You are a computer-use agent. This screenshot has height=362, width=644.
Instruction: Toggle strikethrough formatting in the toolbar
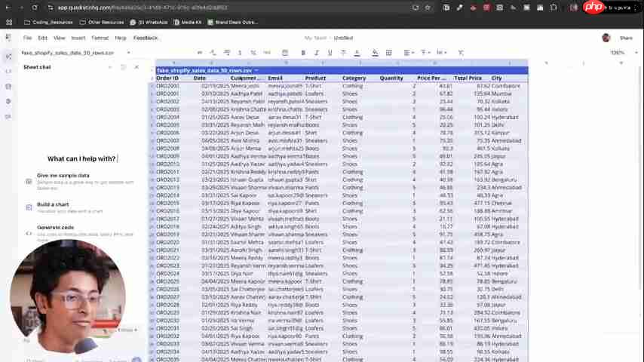(343, 53)
